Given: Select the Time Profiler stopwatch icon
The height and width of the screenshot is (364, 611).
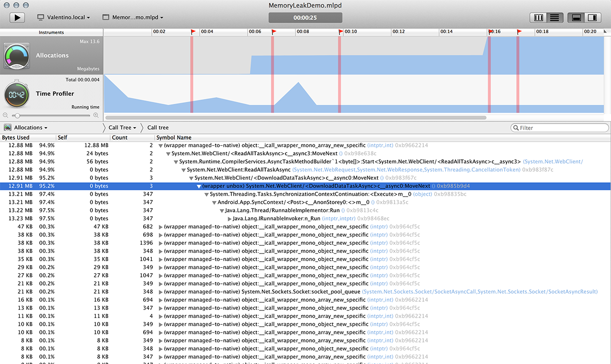Looking at the screenshot, I should 17,94.
